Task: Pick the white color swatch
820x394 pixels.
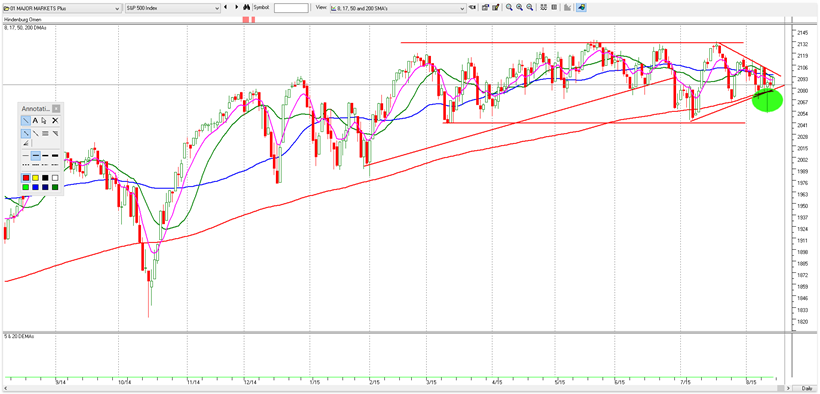Action: coord(55,178)
